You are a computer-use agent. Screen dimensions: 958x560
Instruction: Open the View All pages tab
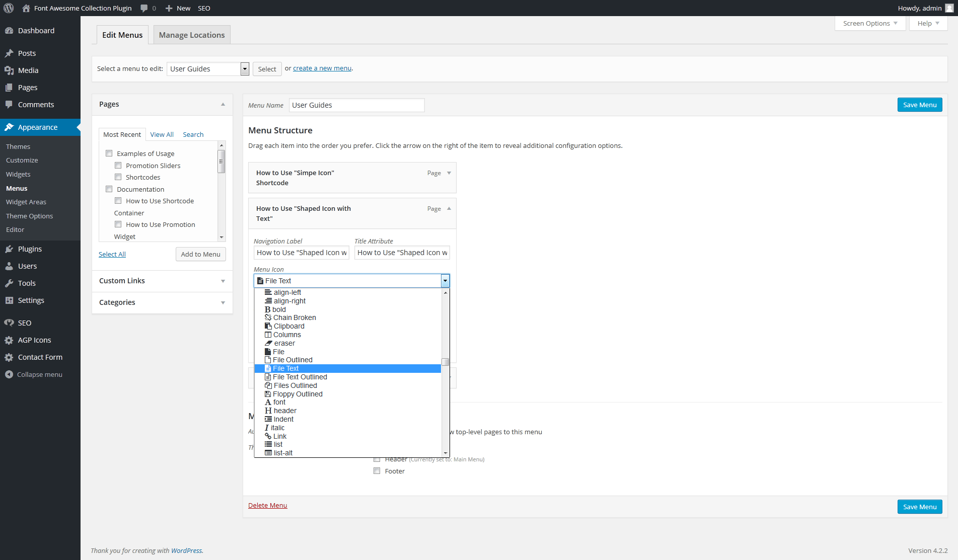coord(162,134)
